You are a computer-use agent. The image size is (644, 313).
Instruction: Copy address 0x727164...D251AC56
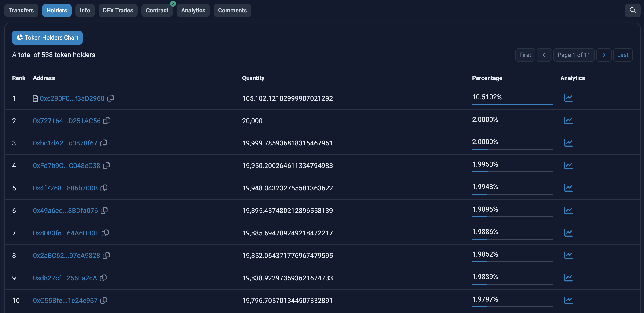click(x=107, y=121)
